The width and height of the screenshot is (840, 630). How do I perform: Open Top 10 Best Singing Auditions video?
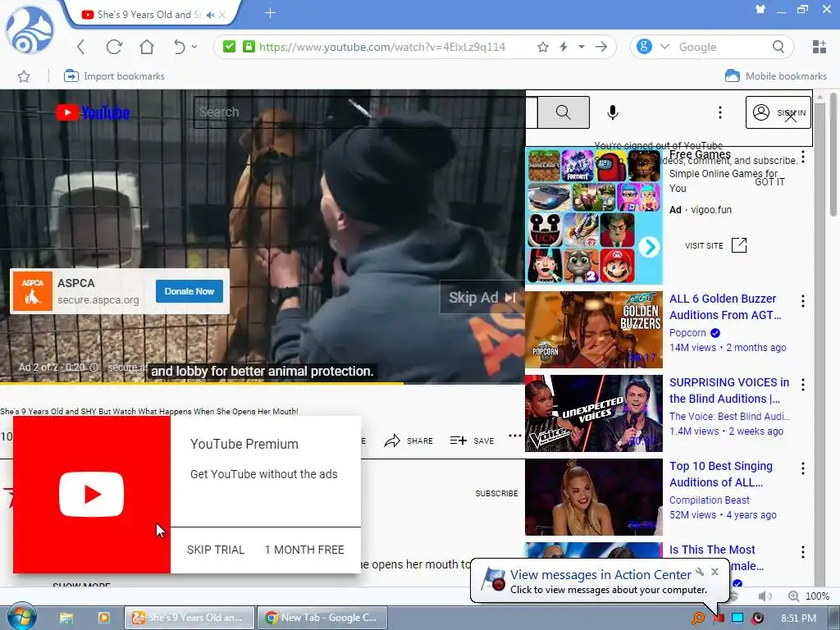pyautogui.click(x=721, y=473)
